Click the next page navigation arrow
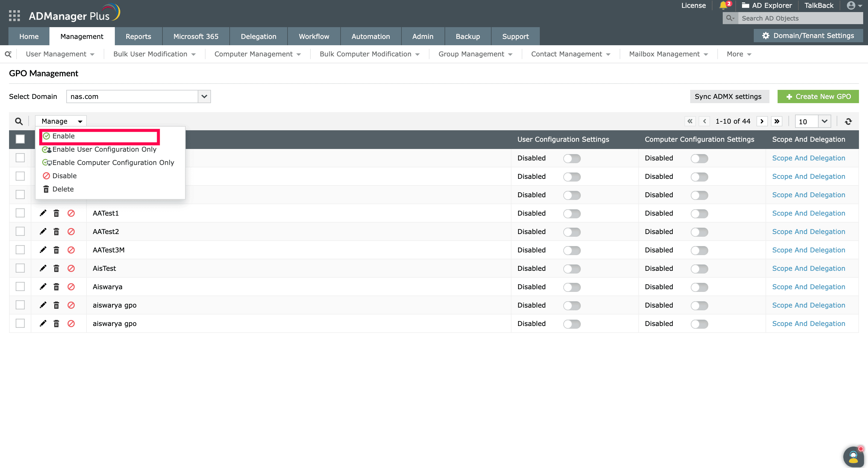The width and height of the screenshot is (868, 468). point(761,121)
